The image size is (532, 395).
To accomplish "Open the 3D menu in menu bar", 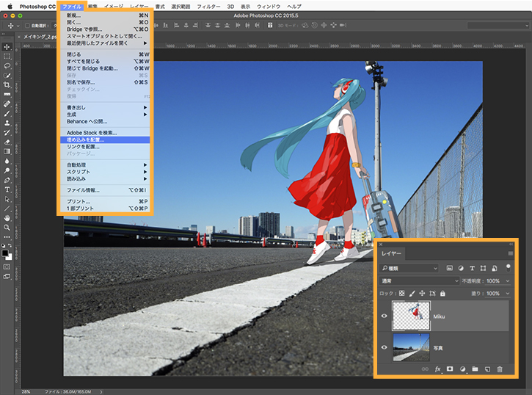I will (230, 7).
